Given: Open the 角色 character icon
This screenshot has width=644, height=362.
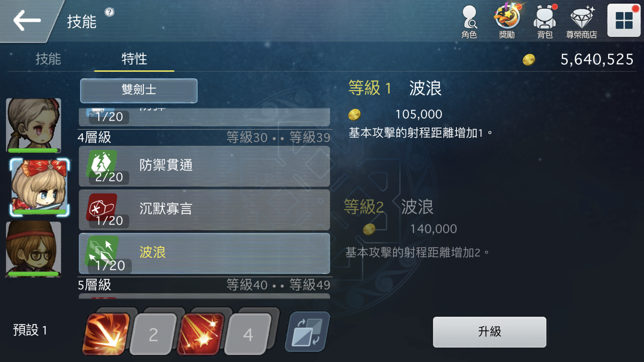Looking at the screenshot, I should [469, 22].
